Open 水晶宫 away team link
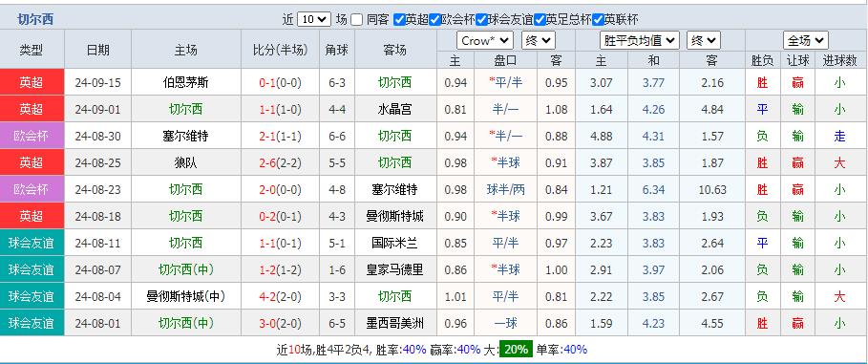Image resolution: width=868 pixels, height=364 pixels. 394,110
